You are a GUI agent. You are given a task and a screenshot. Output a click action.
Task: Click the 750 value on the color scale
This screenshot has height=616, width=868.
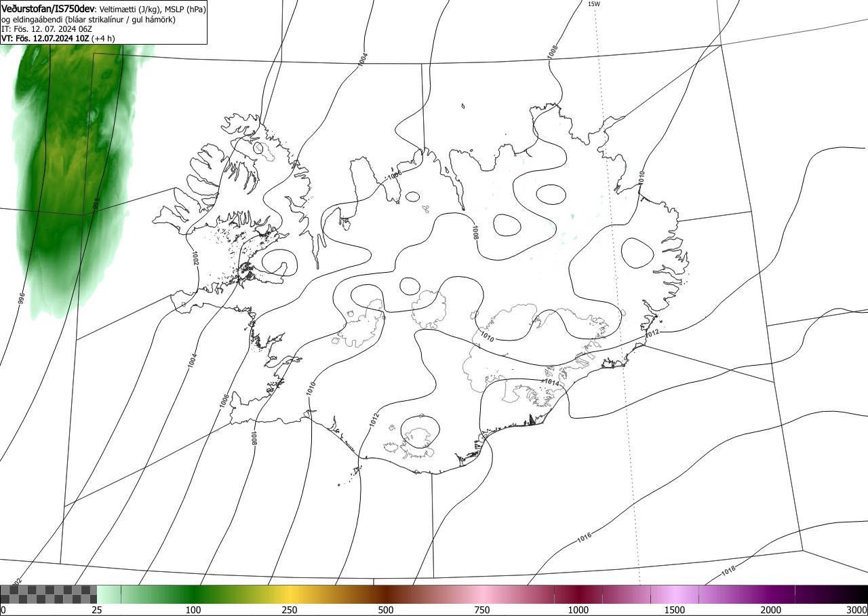(x=482, y=610)
